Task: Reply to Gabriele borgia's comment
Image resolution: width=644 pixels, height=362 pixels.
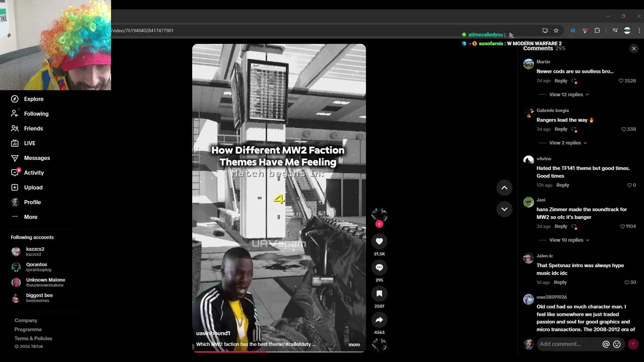Action: (x=560, y=129)
